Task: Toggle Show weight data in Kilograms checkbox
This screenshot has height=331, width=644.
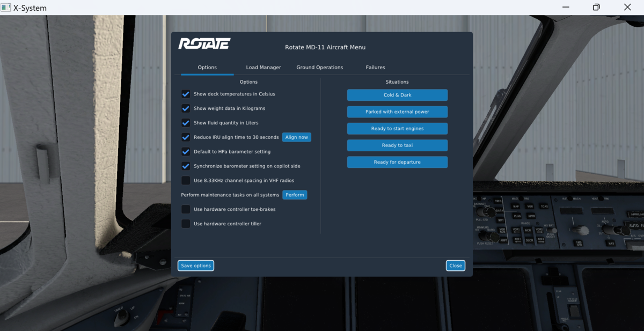Action: click(186, 108)
